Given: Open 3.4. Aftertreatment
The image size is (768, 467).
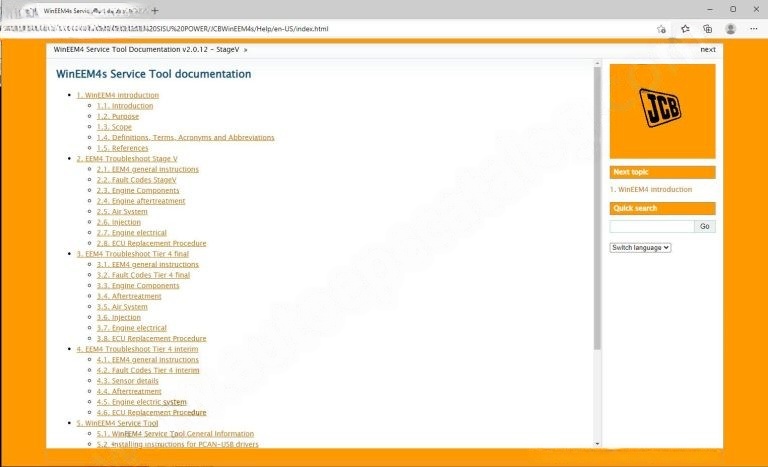Looking at the screenshot, I should point(129,296).
